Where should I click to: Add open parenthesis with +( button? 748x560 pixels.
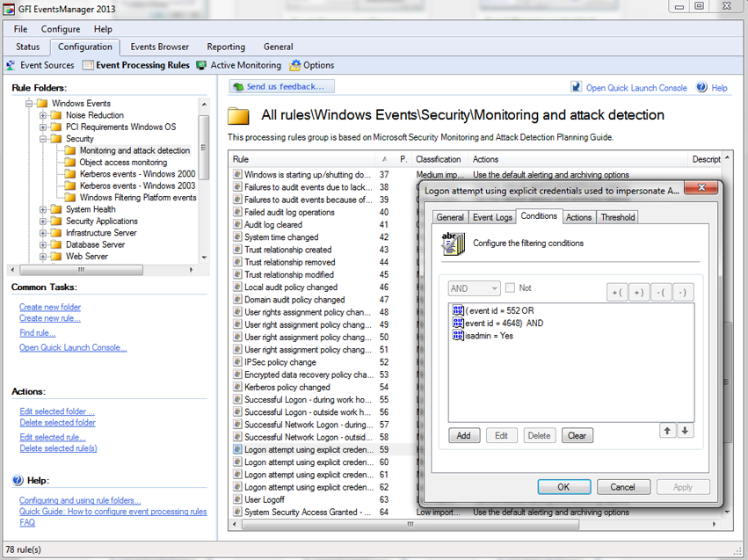click(617, 293)
